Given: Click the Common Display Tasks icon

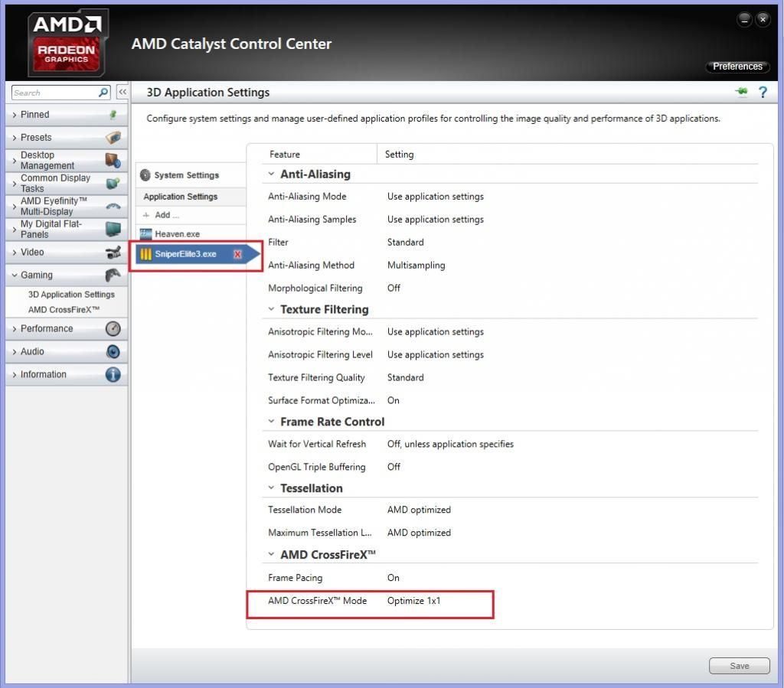Looking at the screenshot, I should (113, 184).
